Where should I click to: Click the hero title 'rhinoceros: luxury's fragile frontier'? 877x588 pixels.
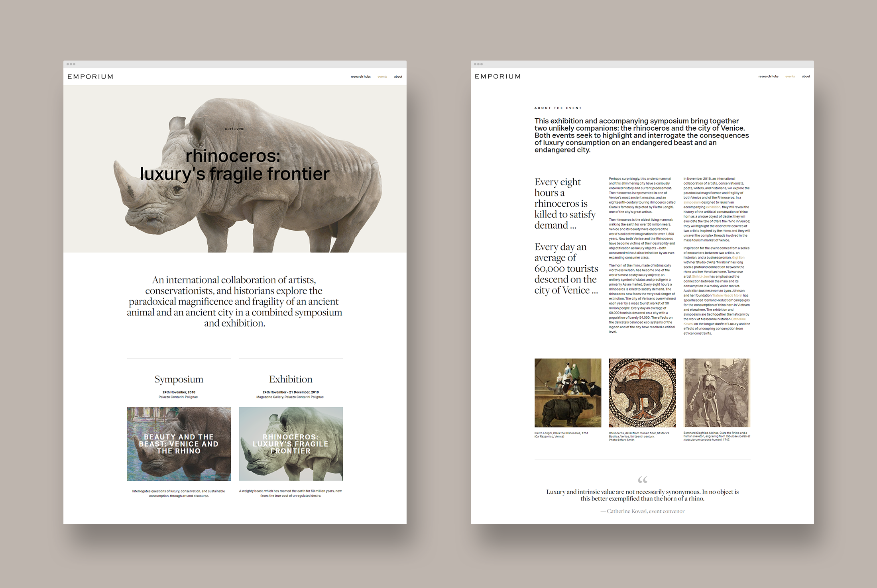(x=234, y=165)
